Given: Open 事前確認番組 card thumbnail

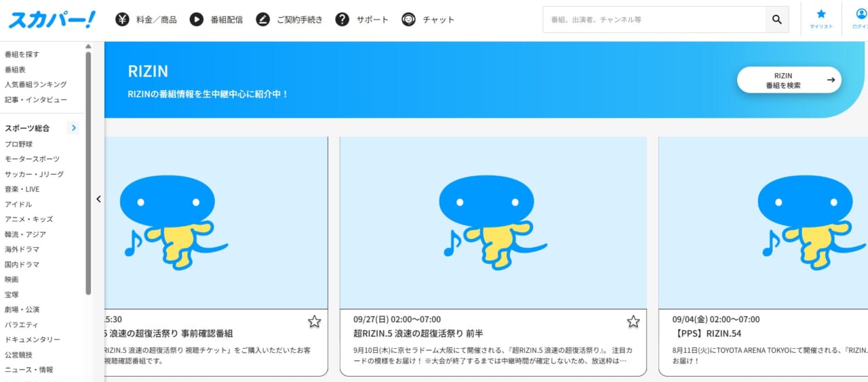Looking at the screenshot, I should (x=216, y=223).
